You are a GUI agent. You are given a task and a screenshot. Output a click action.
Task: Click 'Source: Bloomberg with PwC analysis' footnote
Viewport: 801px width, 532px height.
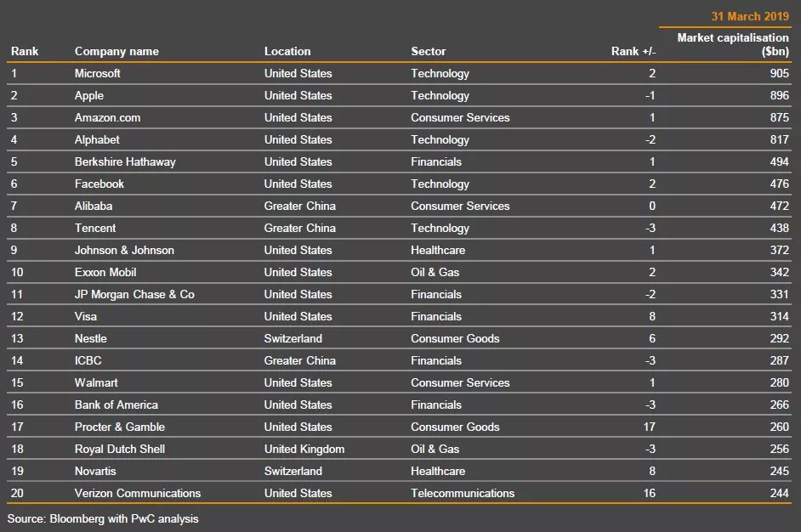pos(103,518)
